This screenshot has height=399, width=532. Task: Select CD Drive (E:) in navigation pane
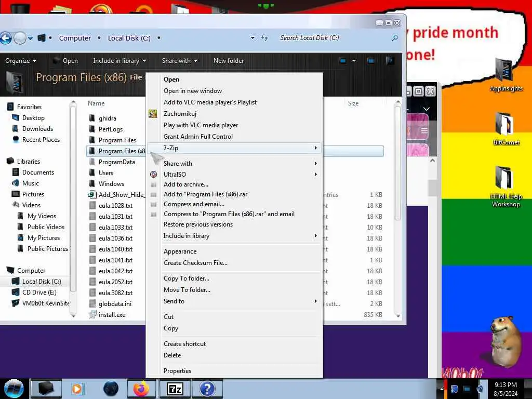(x=39, y=292)
